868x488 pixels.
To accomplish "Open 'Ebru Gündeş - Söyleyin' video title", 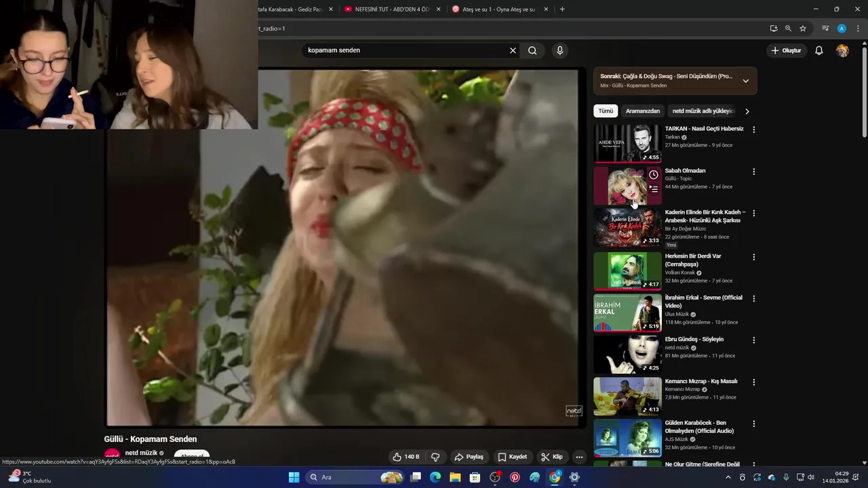I will point(694,340).
